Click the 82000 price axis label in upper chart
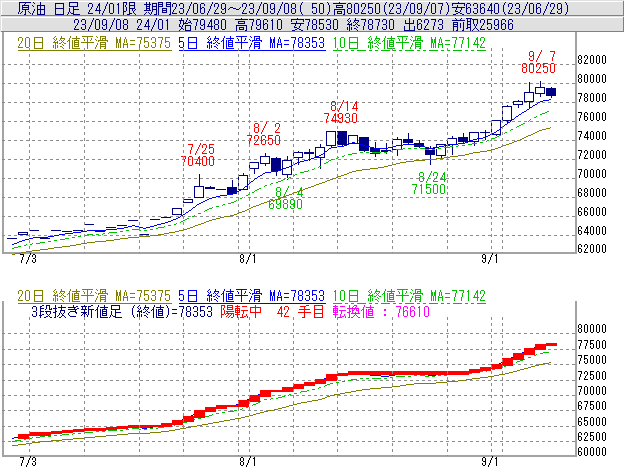This screenshot has width=624, height=475. [x=592, y=60]
